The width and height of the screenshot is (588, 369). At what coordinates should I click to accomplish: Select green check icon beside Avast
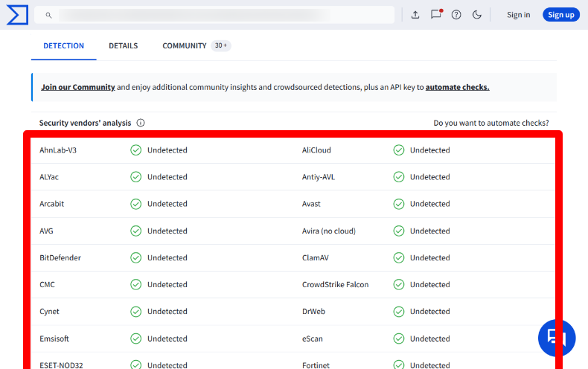tap(399, 204)
